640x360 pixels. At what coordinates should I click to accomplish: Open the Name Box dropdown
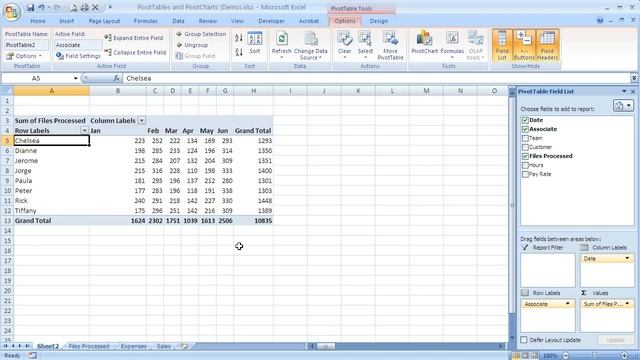[x=76, y=78]
